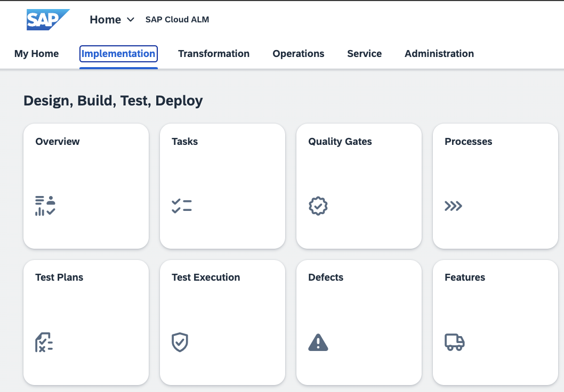Open the Test Execution tile title
564x392 pixels.
(x=206, y=277)
